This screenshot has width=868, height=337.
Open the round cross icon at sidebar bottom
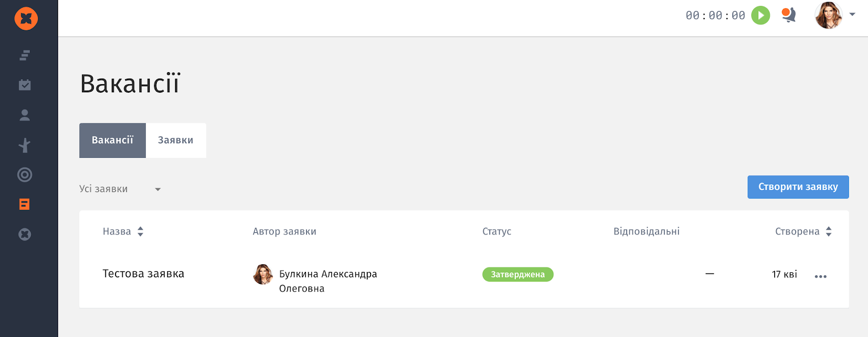point(25,234)
